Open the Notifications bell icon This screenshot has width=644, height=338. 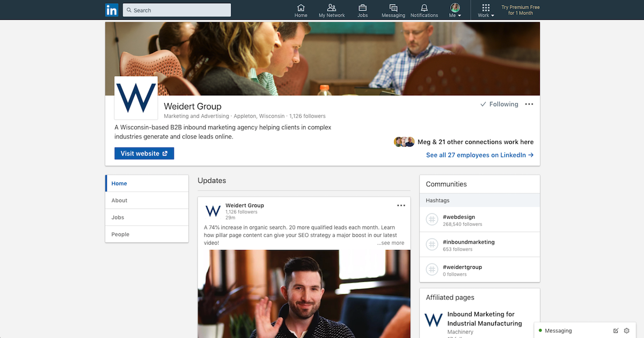tap(425, 10)
